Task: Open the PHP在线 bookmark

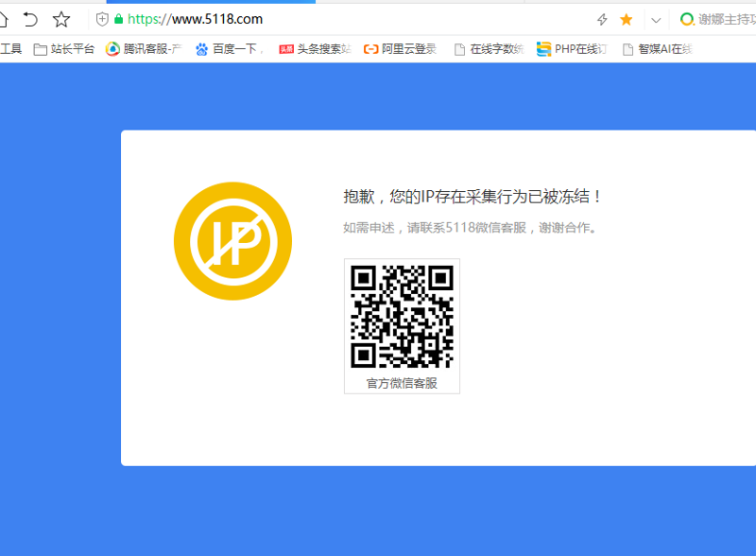Action: coord(572,49)
